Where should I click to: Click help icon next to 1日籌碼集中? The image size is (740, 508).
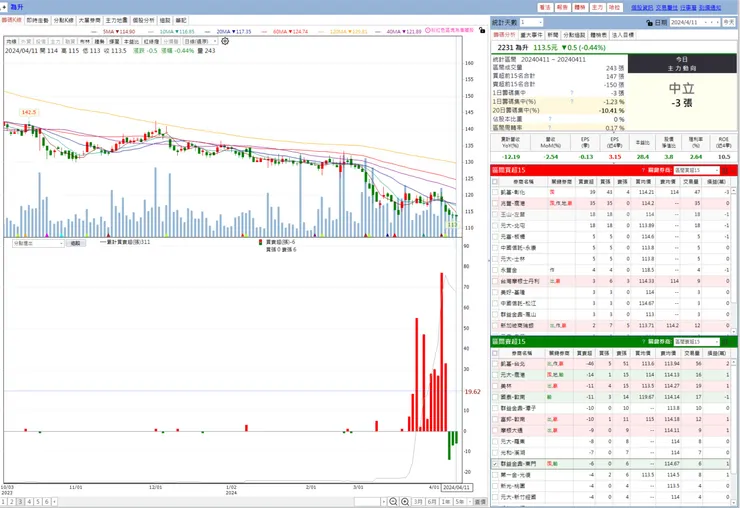pyautogui.click(x=572, y=93)
